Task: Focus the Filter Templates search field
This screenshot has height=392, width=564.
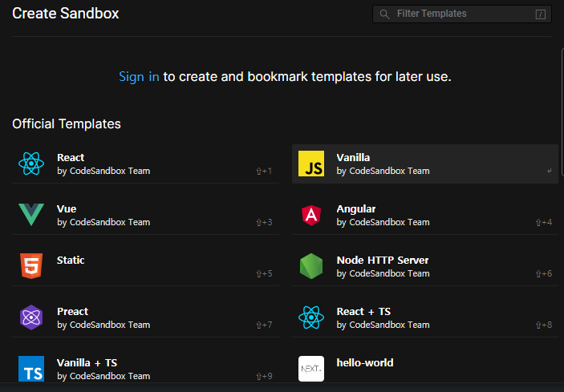Action: 462,14
